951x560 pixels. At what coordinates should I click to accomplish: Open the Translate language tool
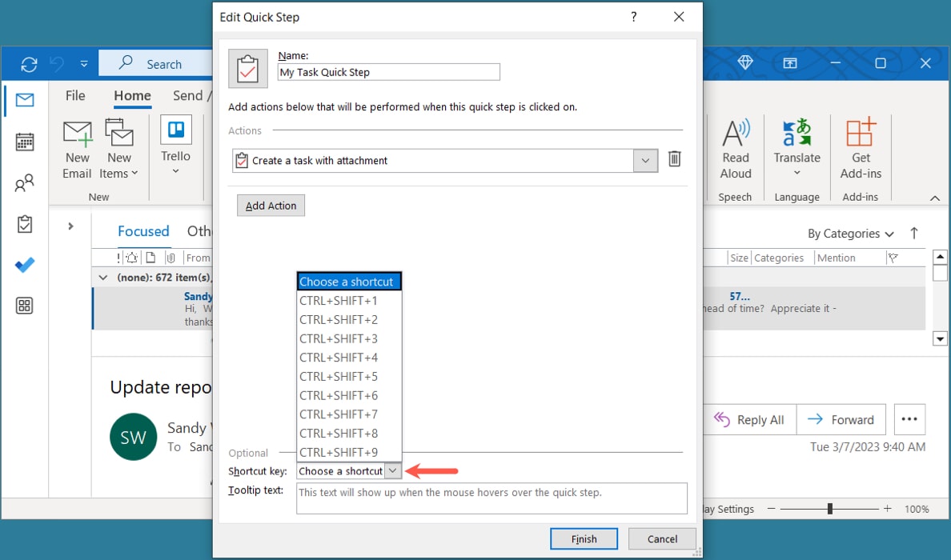coord(797,150)
